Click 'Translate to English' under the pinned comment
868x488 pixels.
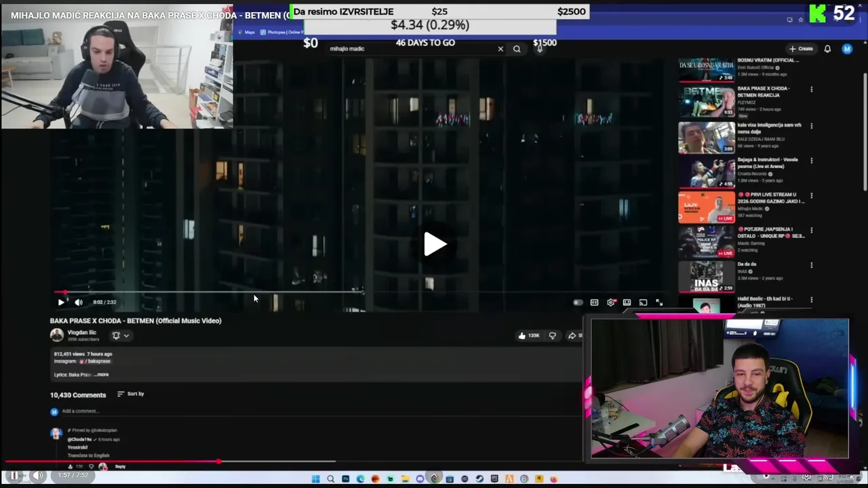[88, 455]
